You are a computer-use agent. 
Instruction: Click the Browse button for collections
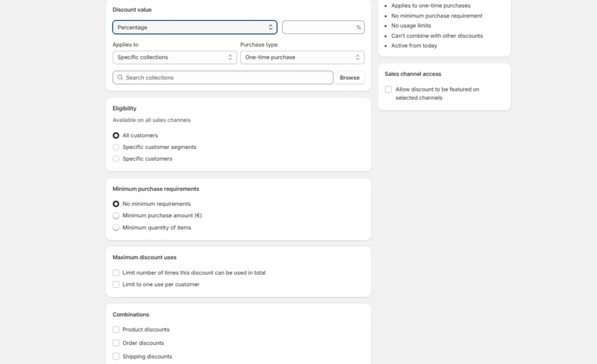pyautogui.click(x=350, y=77)
